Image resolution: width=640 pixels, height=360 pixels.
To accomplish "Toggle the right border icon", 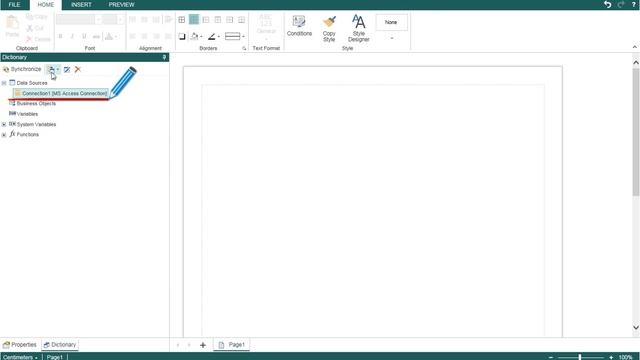I will (x=230, y=20).
